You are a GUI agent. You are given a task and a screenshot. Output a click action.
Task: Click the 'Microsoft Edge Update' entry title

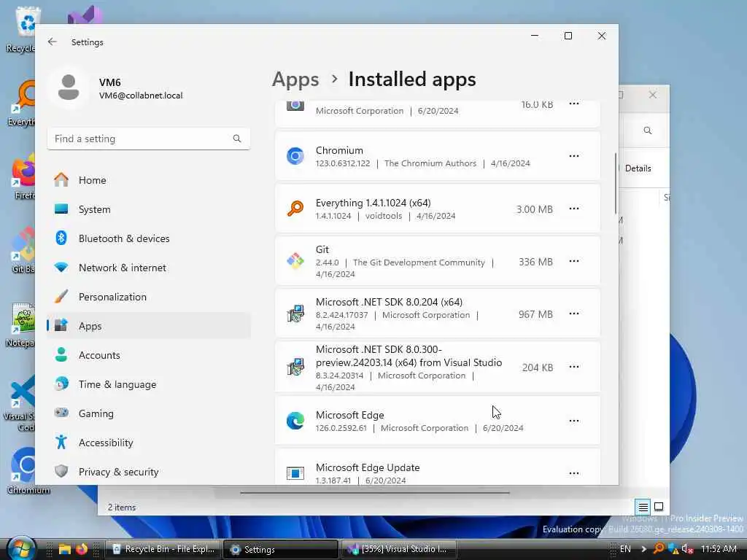point(368,467)
